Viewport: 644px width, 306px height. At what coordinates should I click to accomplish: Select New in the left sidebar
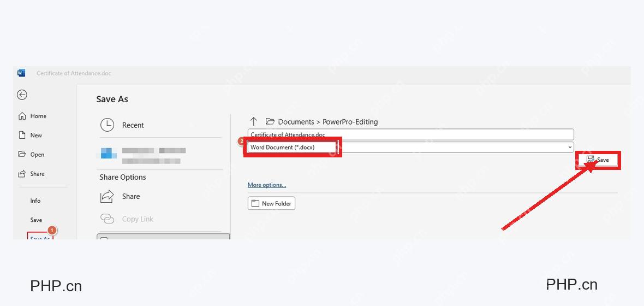tap(31, 136)
